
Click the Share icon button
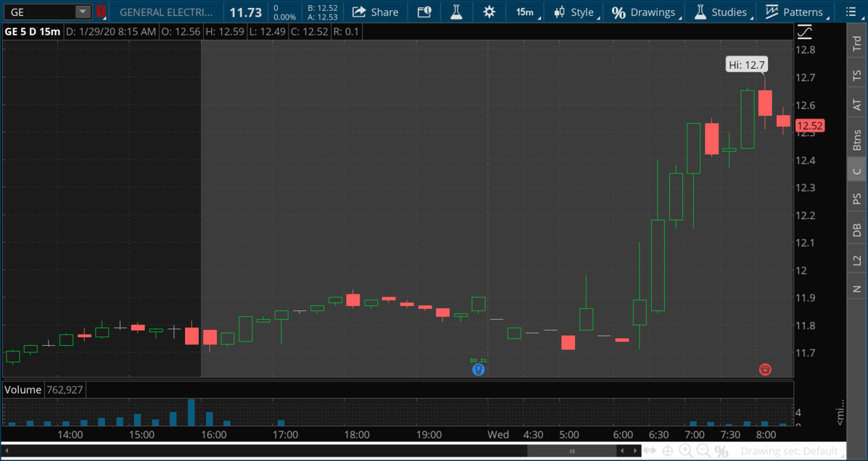[x=375, y=12]
